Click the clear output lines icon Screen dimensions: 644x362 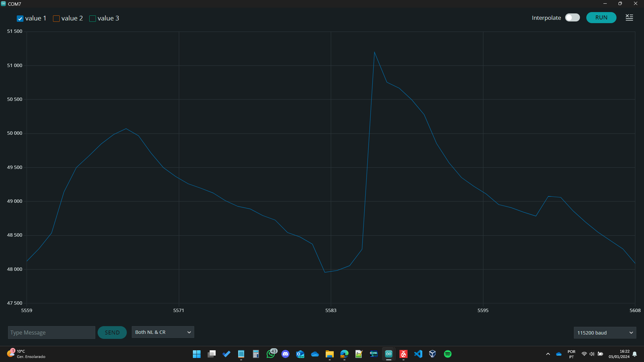point(629,18)
